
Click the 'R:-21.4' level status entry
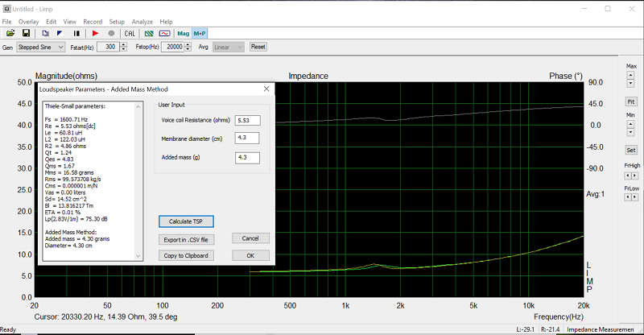[x=552, y=329]
